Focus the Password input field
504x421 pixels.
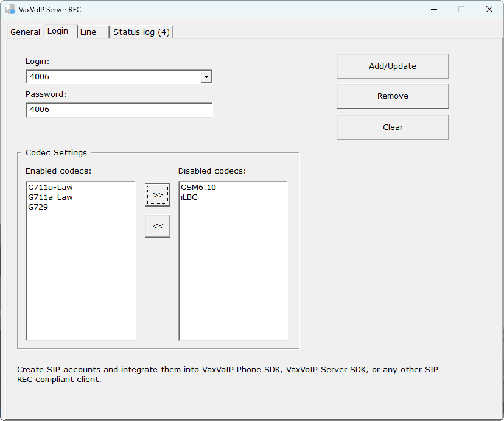pos(119,110)
